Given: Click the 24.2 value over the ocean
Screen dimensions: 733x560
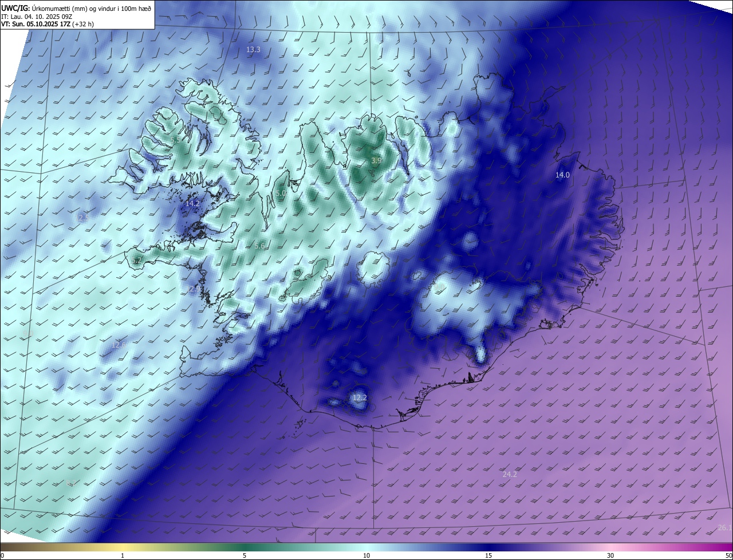Looking at the screenshot, I should [510, 475].
